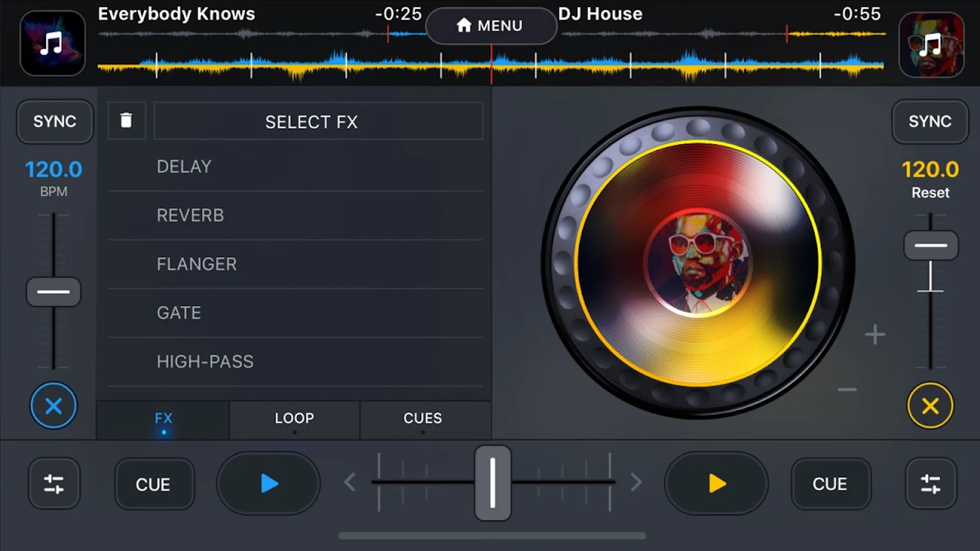Viewport: 980px width, 551px height.
Task: Tap the left deck music library icon
Action: pyautogui.click(x=52, y=44)
